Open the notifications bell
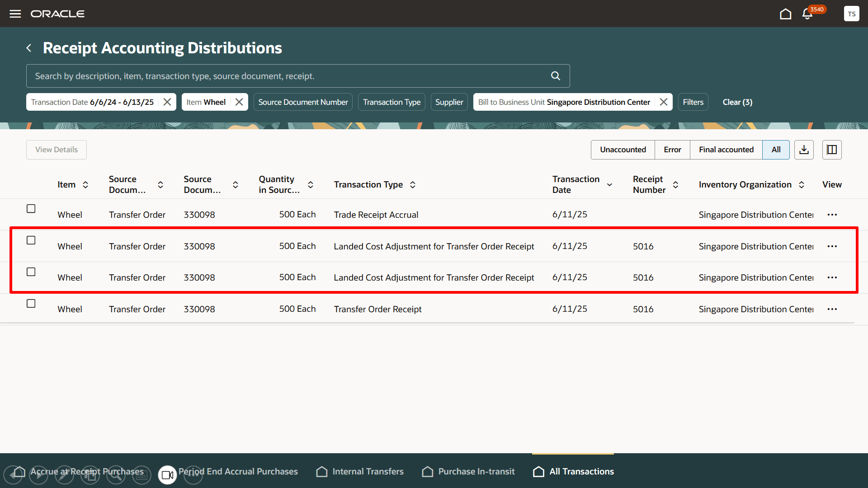Image resolution: width=868 pixels, height=488 pixels. [807, 14]
